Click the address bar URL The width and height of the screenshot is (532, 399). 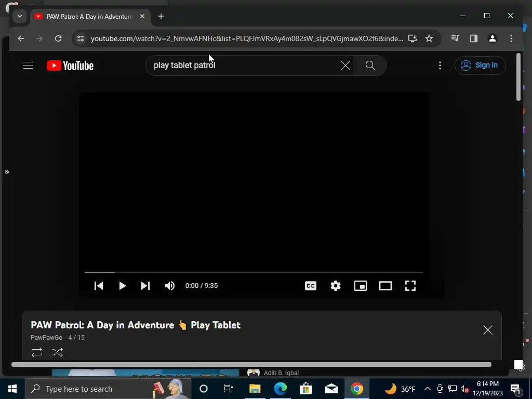click(x=247, y=38)
